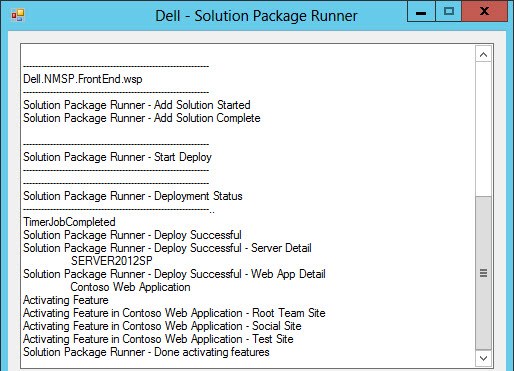
Task: Click the Add Solution Complete log line
Action: pos(142,118)
